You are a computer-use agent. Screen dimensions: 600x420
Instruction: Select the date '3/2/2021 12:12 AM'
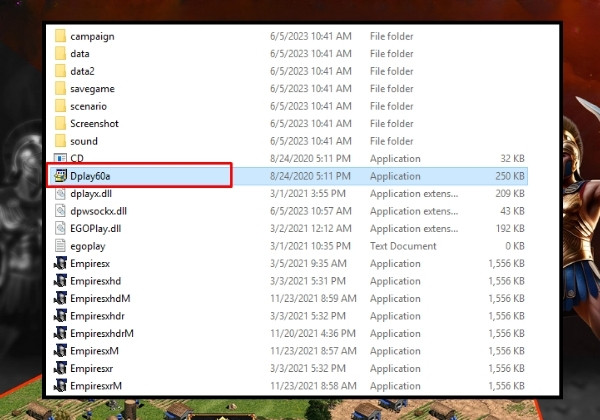point(311,228)
